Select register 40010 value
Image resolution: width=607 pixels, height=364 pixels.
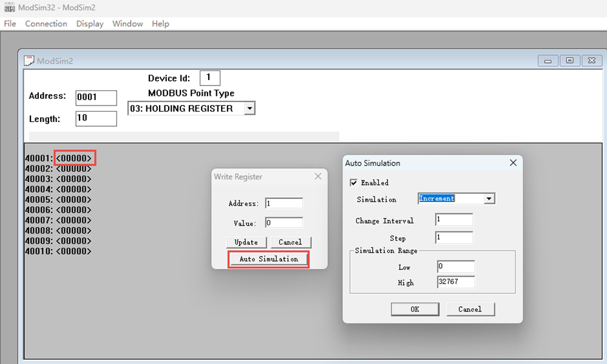[x=73, y=251]
